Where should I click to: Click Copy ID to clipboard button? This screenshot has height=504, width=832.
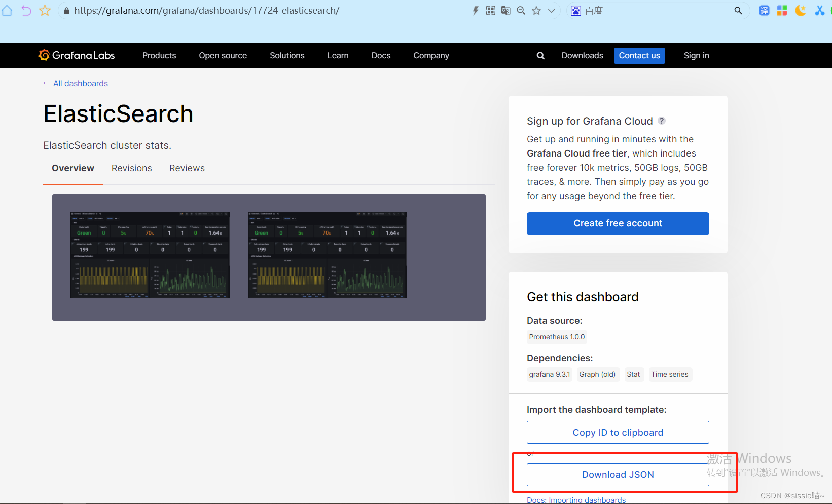pos(618,433)
